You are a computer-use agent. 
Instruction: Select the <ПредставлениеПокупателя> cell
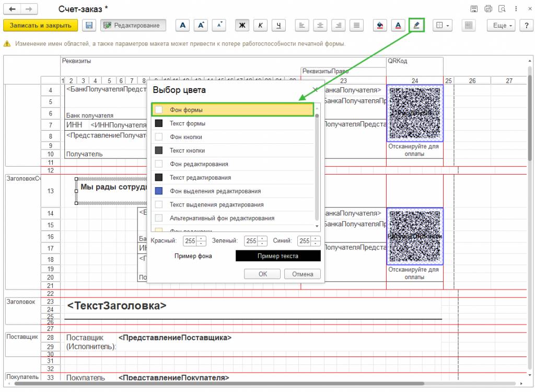pyautogui.click(x=173, y=378)
